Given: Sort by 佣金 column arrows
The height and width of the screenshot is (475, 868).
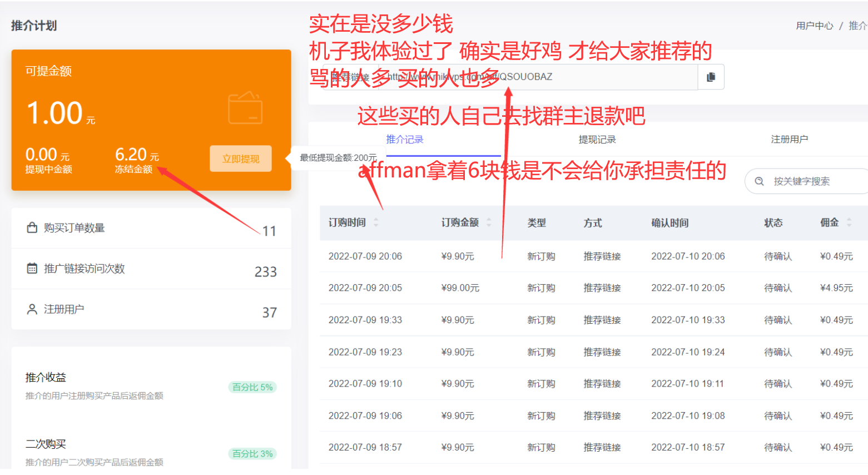Looking at the screenshot, I should [x=849, y=222].
